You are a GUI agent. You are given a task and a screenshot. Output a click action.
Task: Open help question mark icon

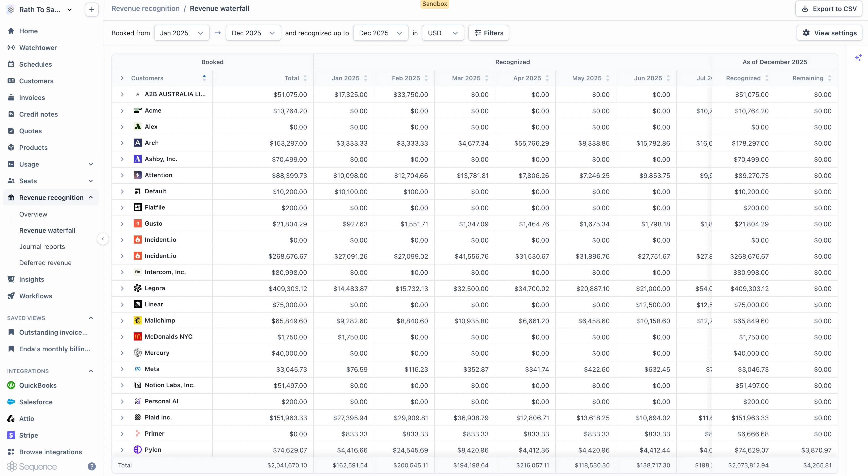click(92, 466)
